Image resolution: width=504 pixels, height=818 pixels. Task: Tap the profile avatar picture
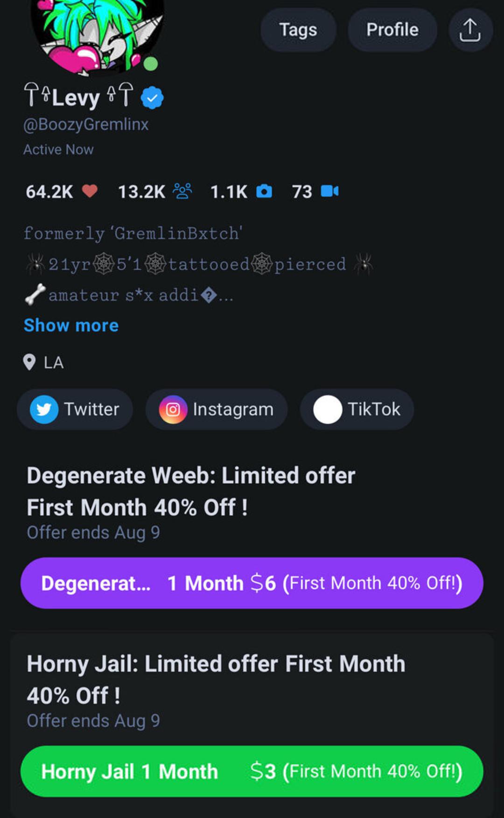pyautogui.click(x=97, y=33)
